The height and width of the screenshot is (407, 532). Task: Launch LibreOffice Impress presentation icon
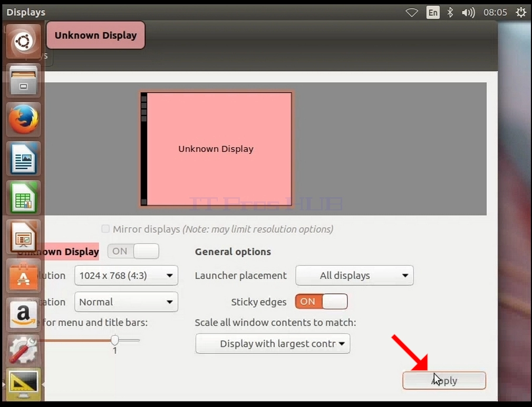click(x=23, y=236)
